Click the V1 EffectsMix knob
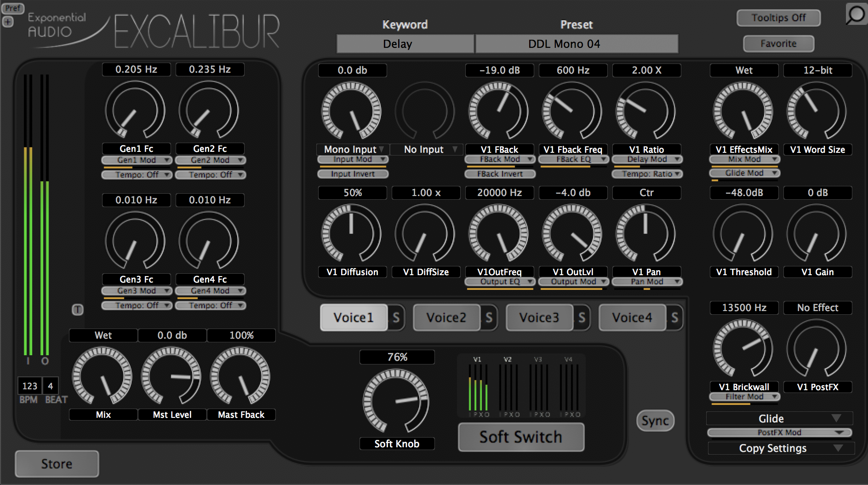Viewport: 868px width, 485px height. point(743,111)
